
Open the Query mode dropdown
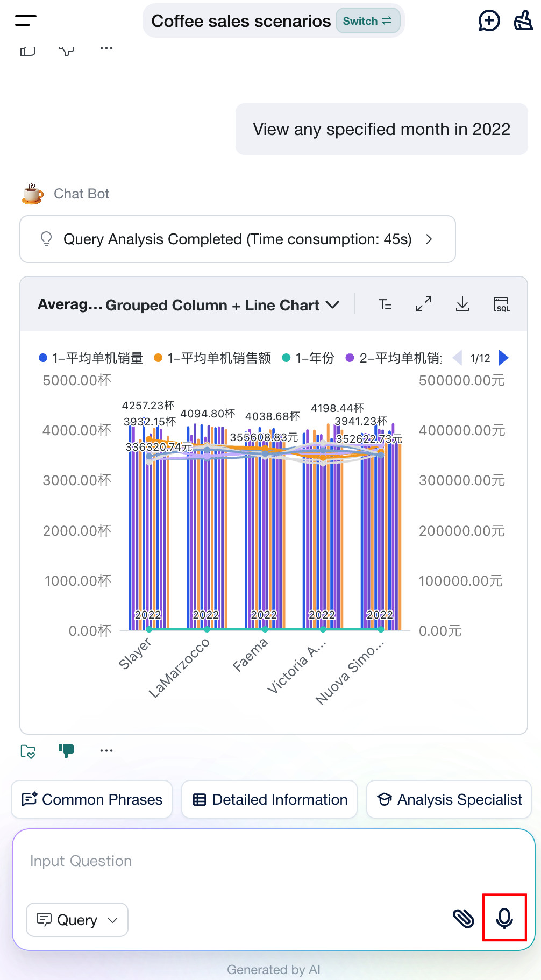[x=77, y=920]
